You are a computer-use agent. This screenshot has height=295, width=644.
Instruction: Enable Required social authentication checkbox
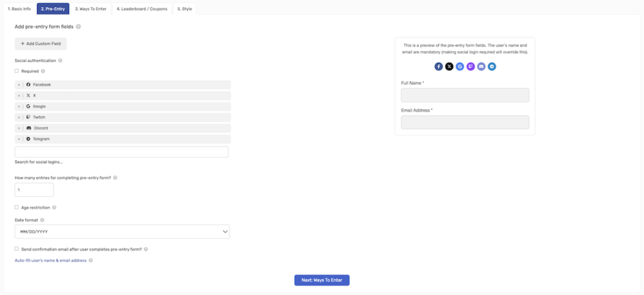pyautogui.click(x=17, y=70)
